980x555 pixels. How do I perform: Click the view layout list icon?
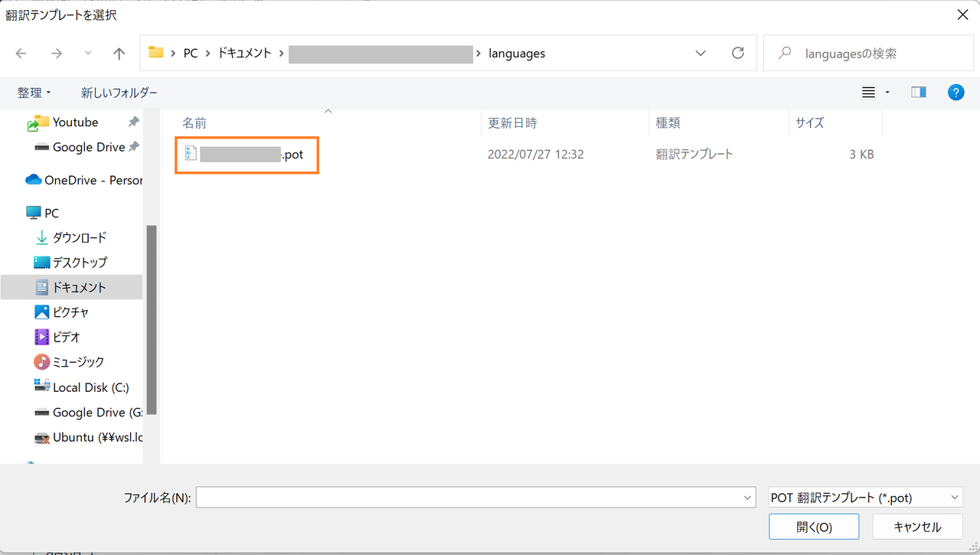tap(868, 93)
